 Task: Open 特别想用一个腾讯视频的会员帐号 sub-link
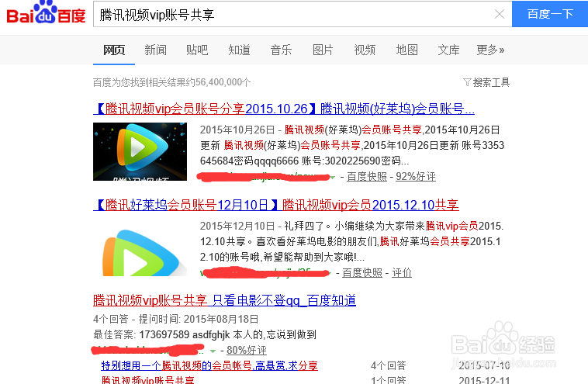pyautogui.click(x=209, y=365)
